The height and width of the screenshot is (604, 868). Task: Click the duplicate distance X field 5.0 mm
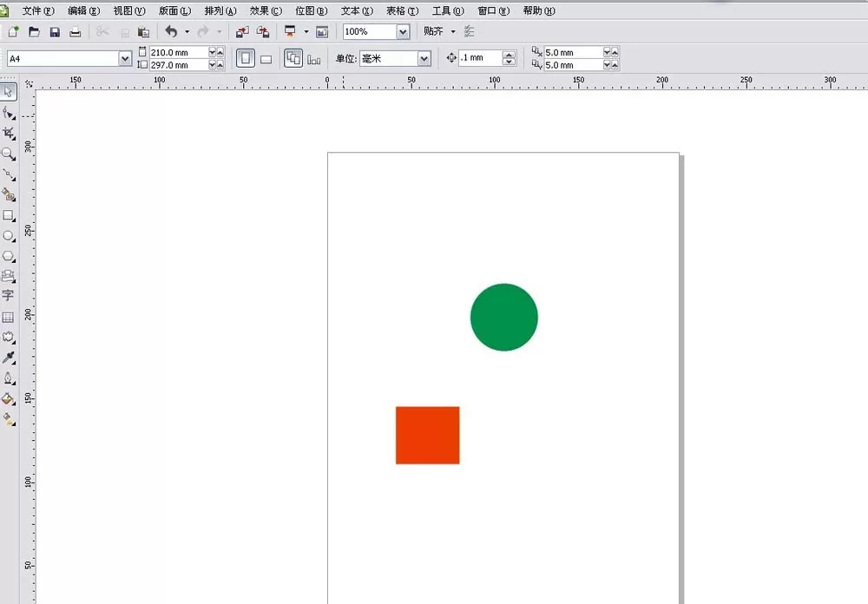click(x=574, y=52)
